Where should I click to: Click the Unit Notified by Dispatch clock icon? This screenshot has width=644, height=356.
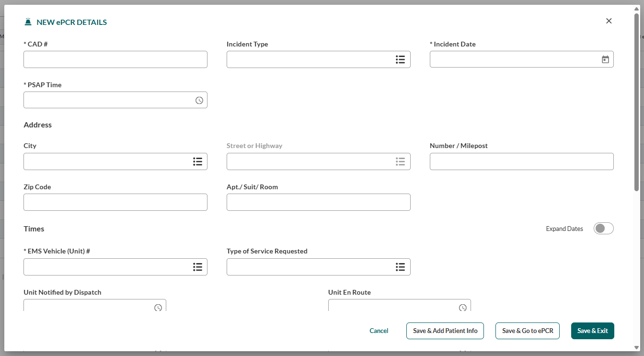(158, 307)
